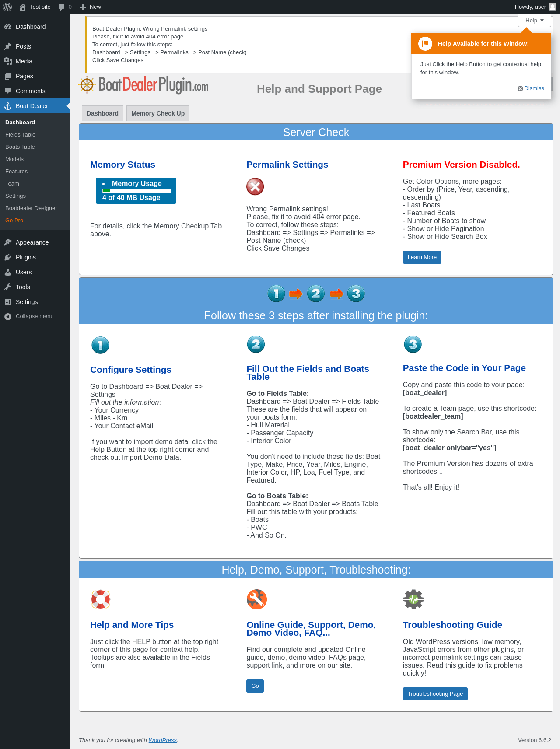Click the Tools wrench icon
This screenshot has width=560, height=749.
point(8,287)
